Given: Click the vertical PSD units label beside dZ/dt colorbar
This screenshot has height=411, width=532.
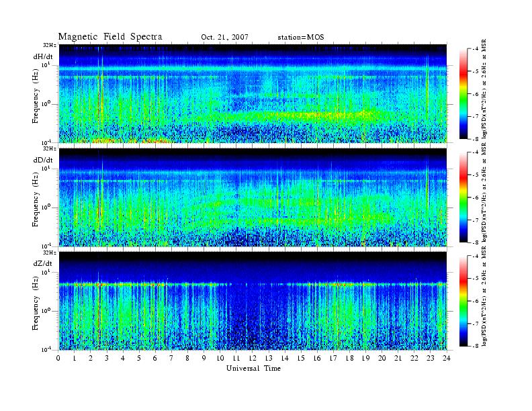Looking at the screenshot, I should tap(484, 297).
